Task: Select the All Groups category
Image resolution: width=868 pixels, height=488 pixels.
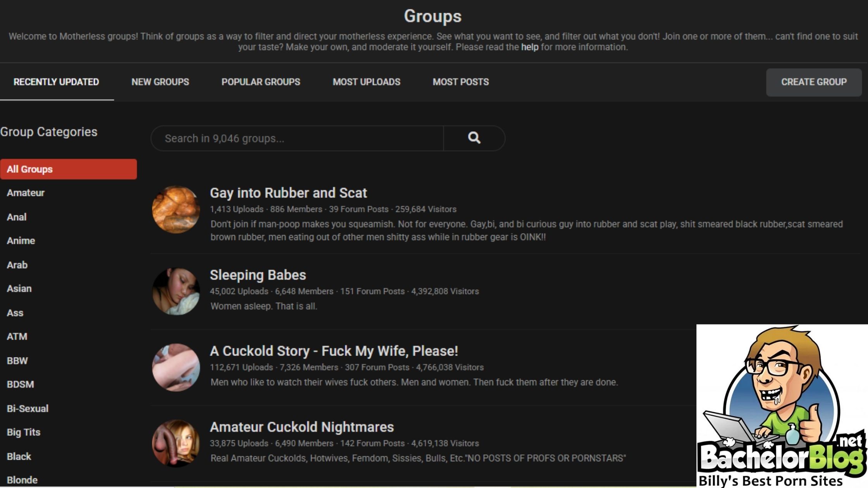Action: point(68,169)
